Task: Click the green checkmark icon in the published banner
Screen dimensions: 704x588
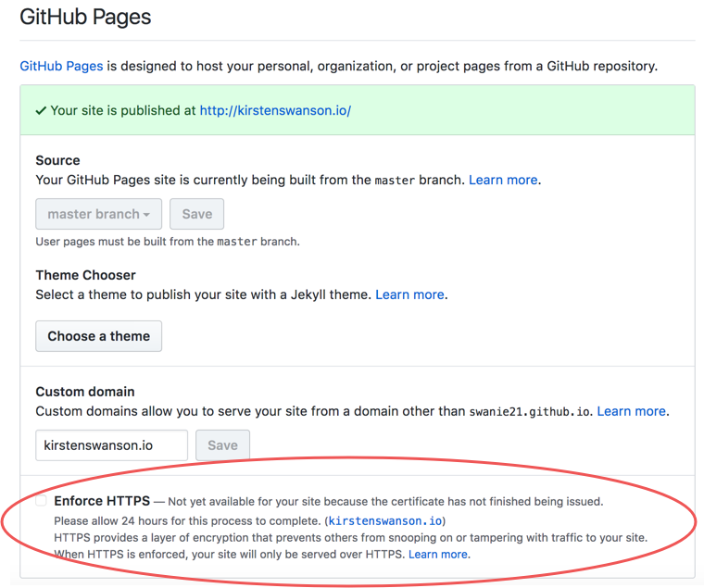Action: tap(41, 110)
